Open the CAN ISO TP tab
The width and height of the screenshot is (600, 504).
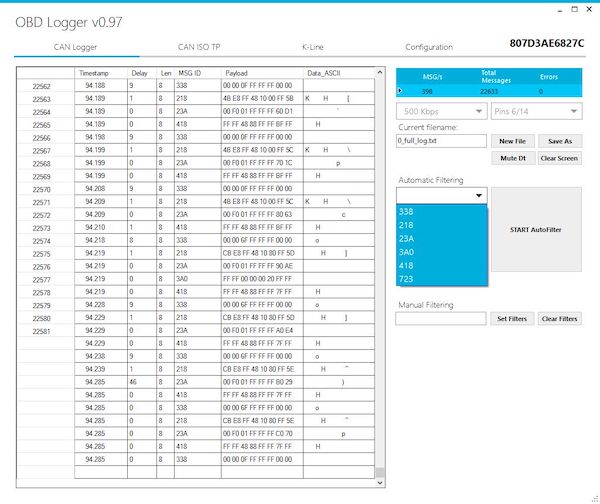199,47
